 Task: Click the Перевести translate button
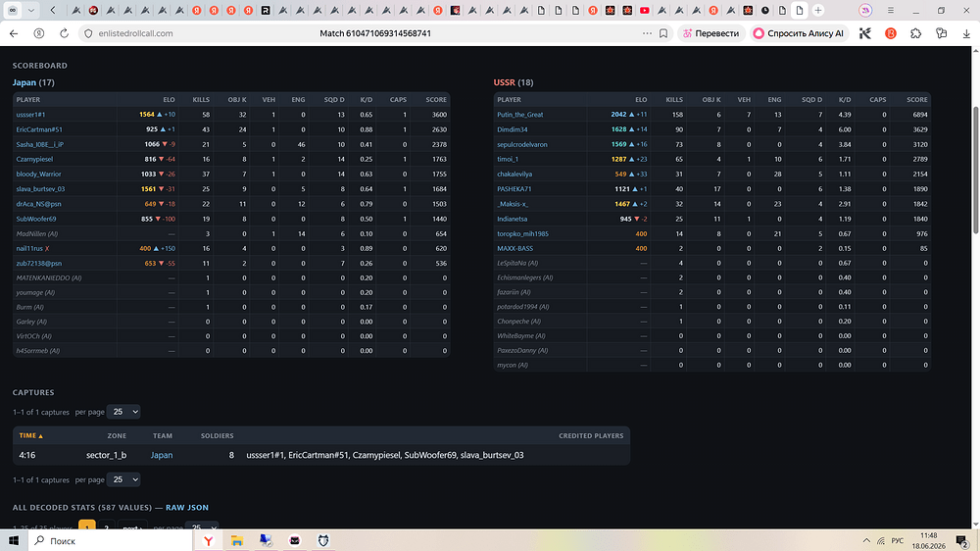click(711, 33)
